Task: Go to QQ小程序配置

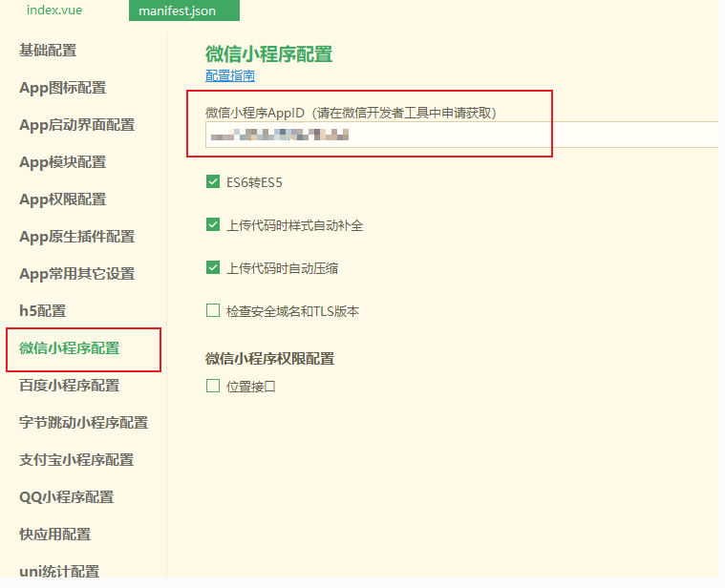Action: [x=67, y=497]
